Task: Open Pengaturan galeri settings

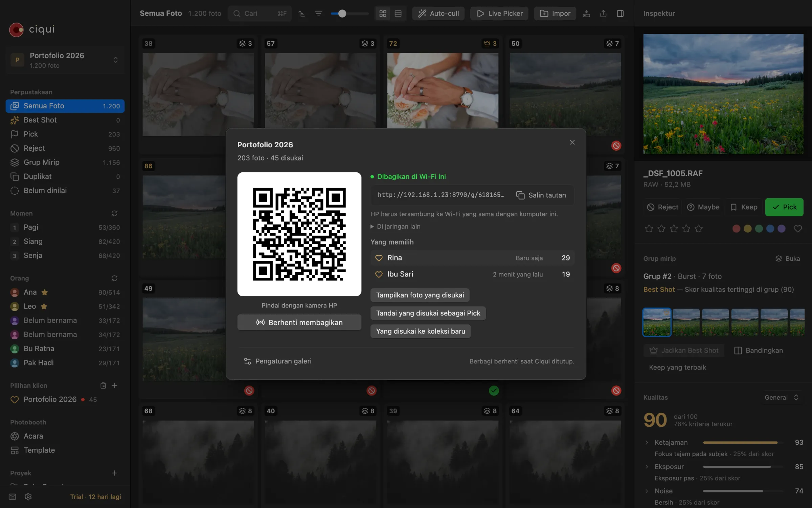Action: [x=277, y=361]
